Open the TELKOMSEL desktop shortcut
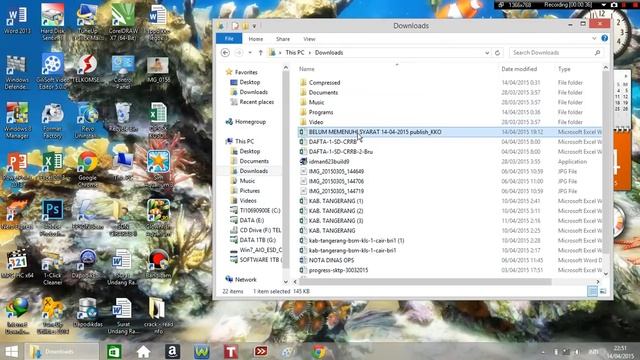 pos(87,69)
